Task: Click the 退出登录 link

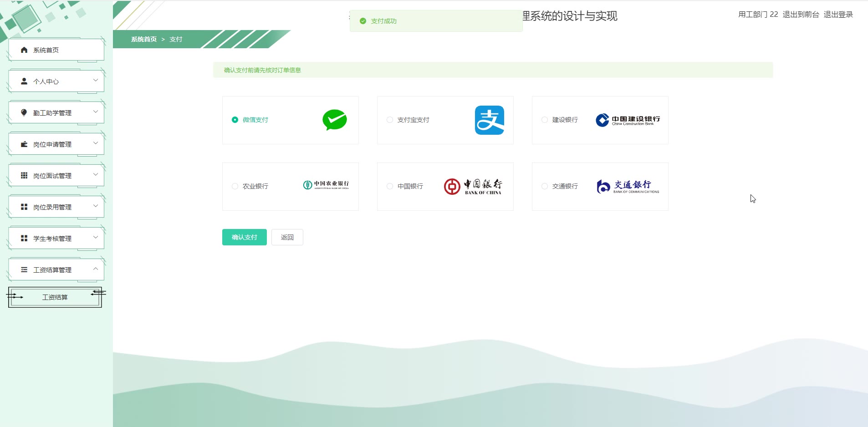Action: (x=838, y=15)
